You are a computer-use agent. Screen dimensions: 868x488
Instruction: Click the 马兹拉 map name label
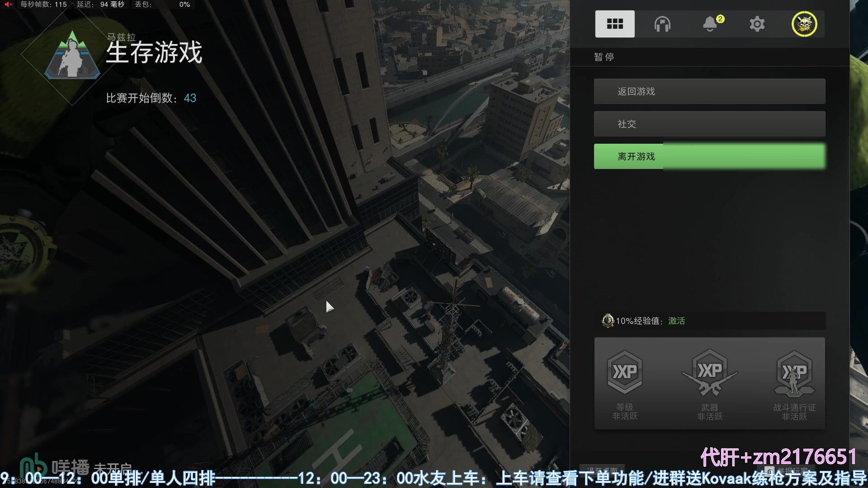pos(121,37)
